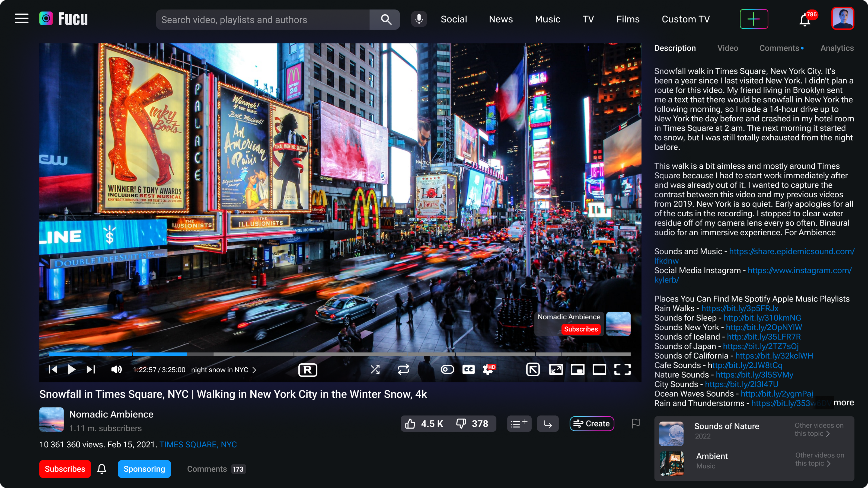868x488 pixels.
Task: Open the Music menu item
Action: 548,19
